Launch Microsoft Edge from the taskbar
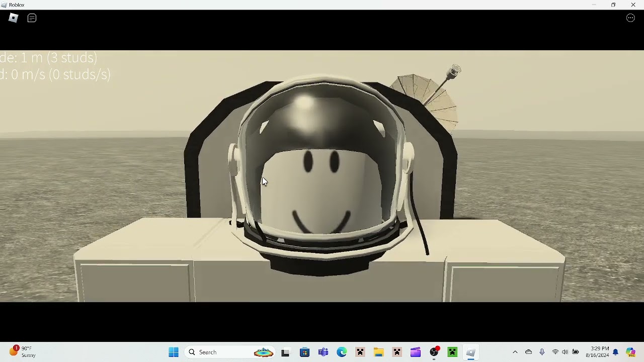The height and width of the screenshot is (362, 644). point(342,352)
